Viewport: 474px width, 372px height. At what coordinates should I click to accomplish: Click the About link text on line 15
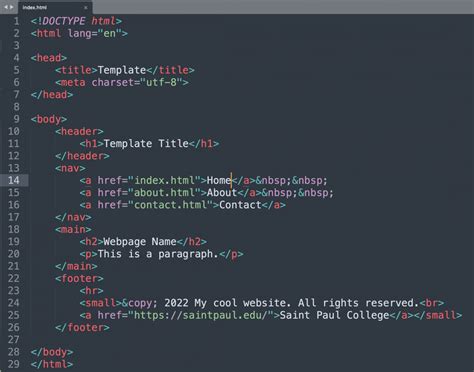222,193
